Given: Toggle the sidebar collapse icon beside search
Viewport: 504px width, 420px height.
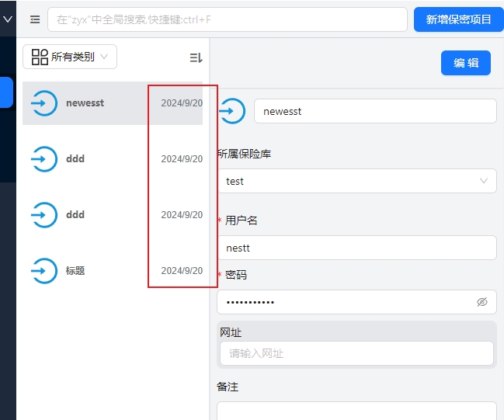Looking at the screenshot, I should [x=35, y=19].
